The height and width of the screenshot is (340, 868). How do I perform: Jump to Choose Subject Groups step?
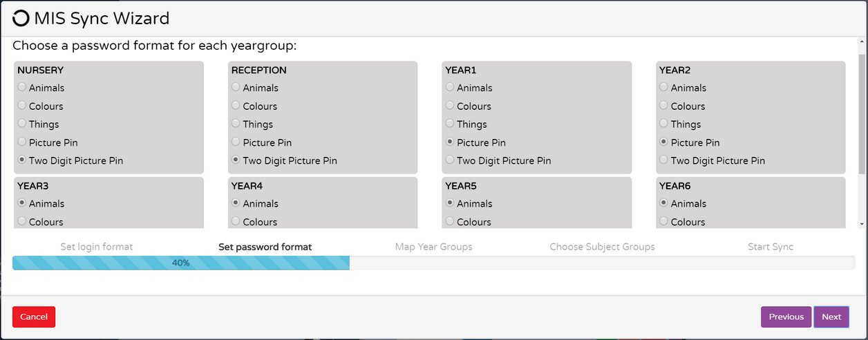point(602,247)
